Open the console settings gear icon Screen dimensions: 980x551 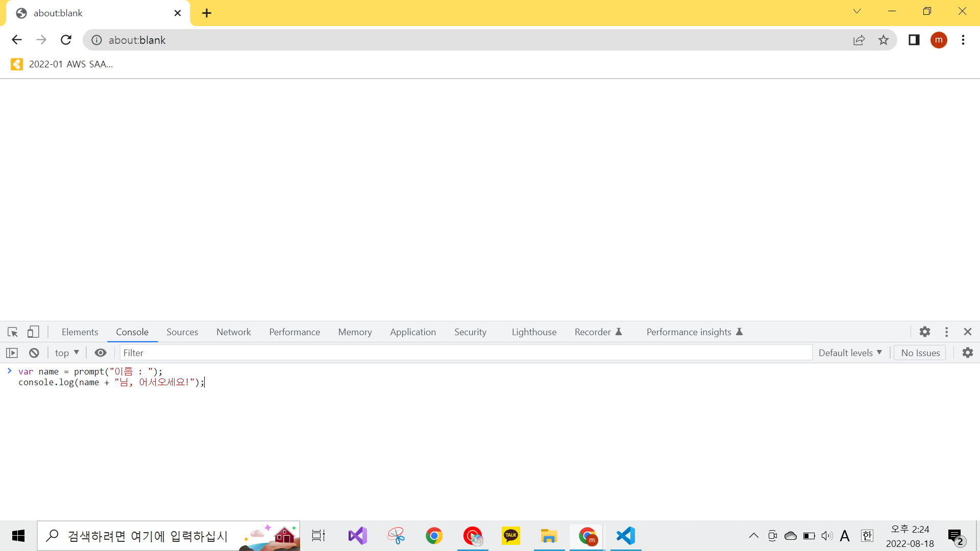968,353
